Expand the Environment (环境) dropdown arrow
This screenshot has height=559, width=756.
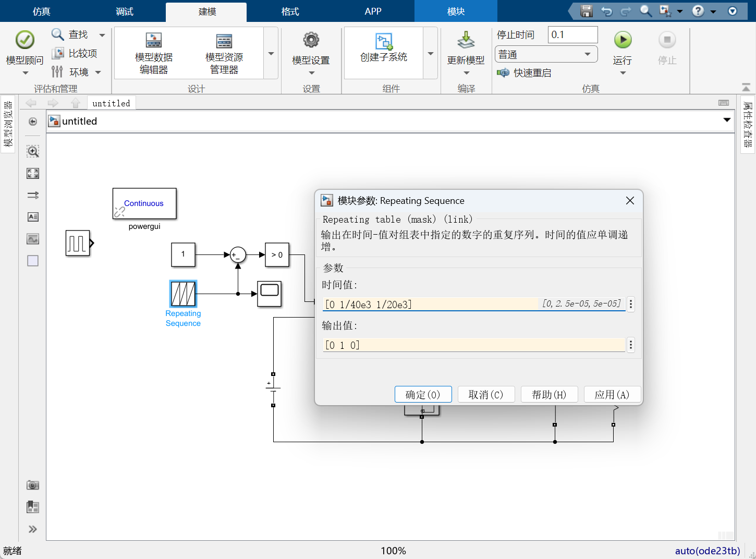98,72
